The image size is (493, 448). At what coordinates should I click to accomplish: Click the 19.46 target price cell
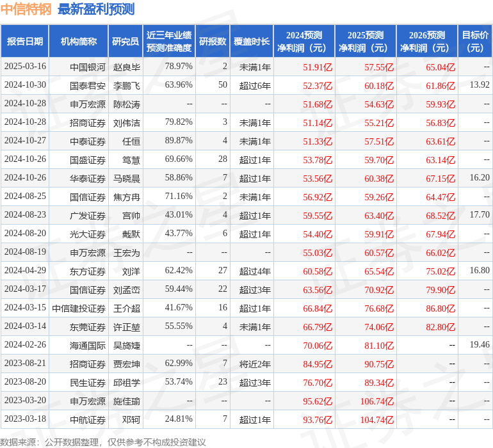pyautogui.click(x=479, y=345)
